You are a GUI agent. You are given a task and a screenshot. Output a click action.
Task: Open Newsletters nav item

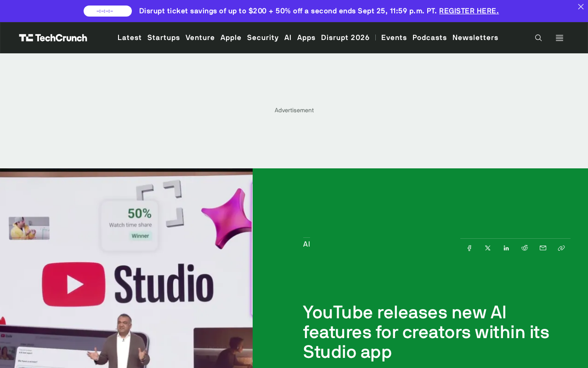tap(475, 38)
